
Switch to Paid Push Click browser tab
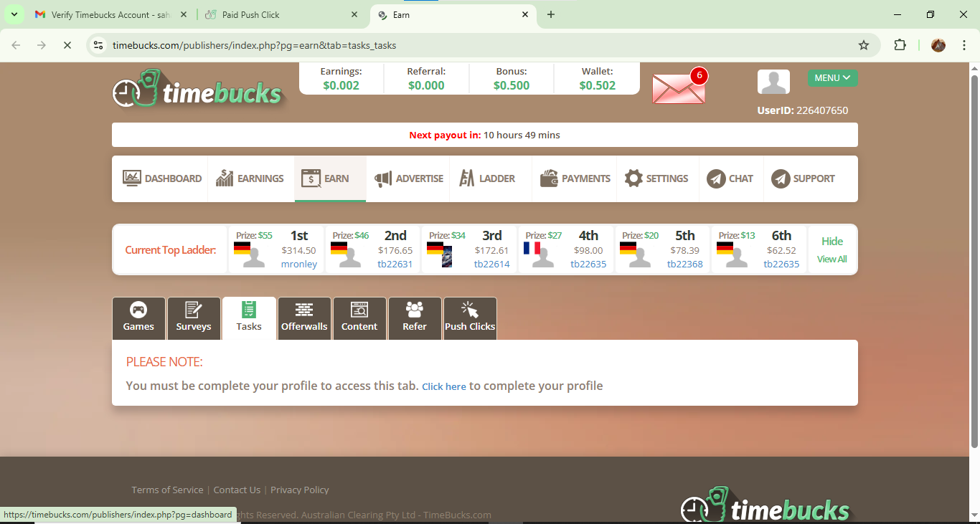[280, 14]
